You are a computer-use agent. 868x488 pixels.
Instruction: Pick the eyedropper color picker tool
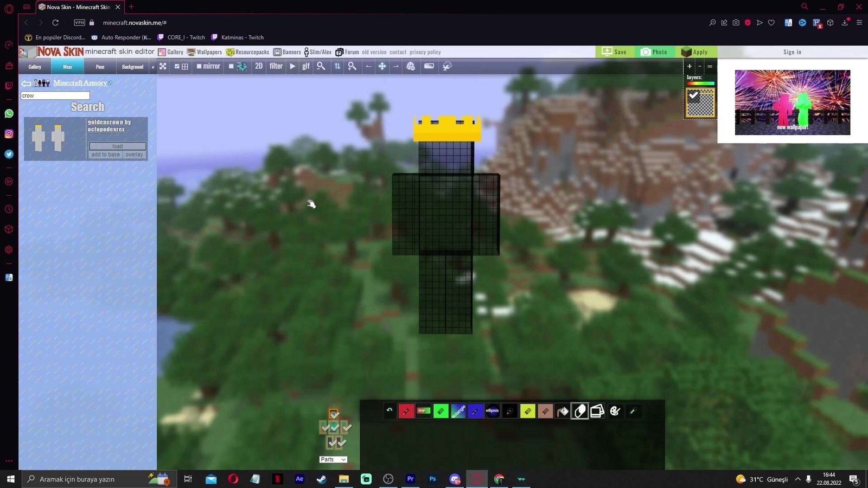632,412
